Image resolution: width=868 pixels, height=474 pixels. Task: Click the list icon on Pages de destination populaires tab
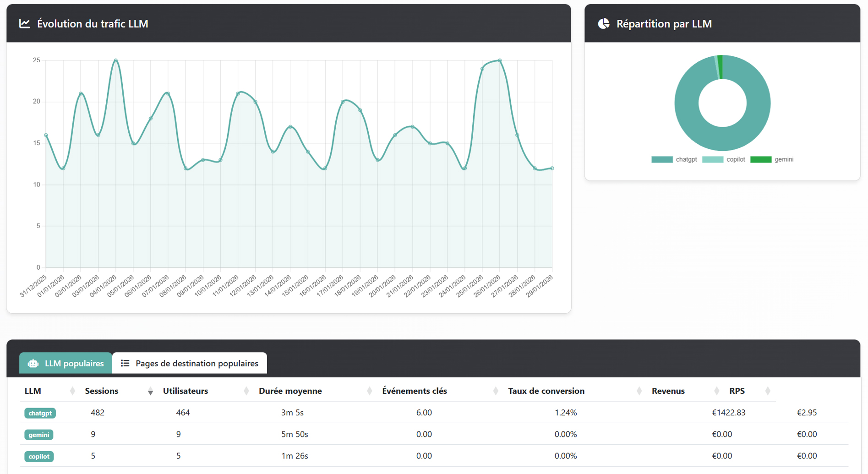click(x=125, y=363)
